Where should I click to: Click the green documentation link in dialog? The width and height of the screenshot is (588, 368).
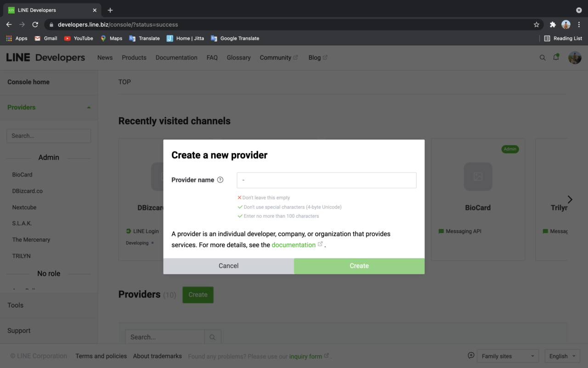click(x=294, y=245)
